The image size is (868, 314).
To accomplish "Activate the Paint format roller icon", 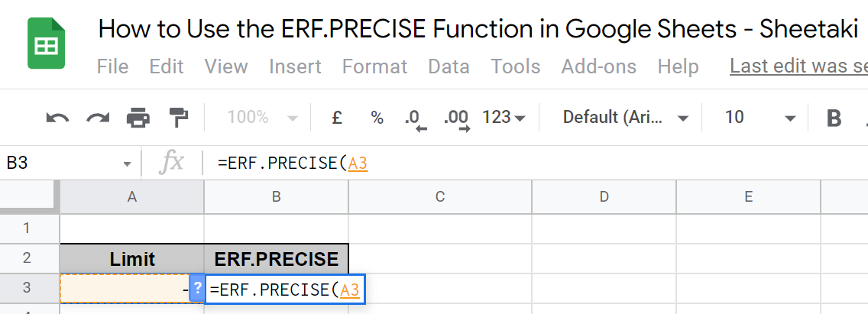I will (179, 118).
